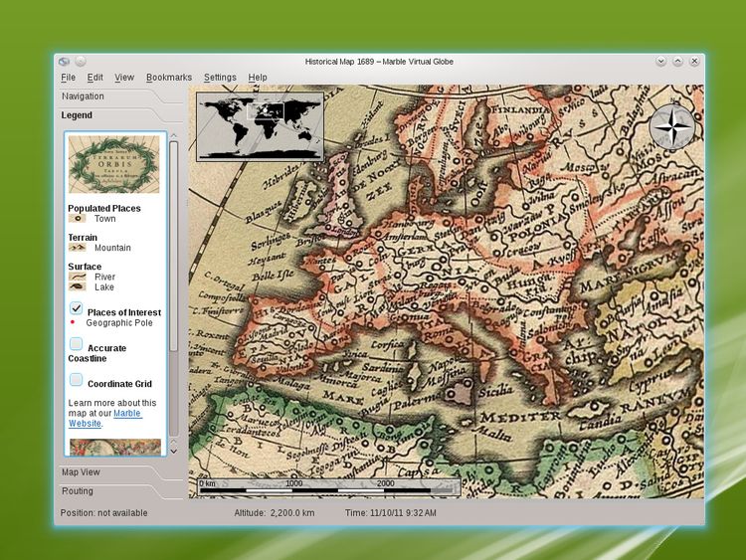Click the Terrarum Orbis map thumbnail
This screenshot has height=560, width=746.
(113, 165)
